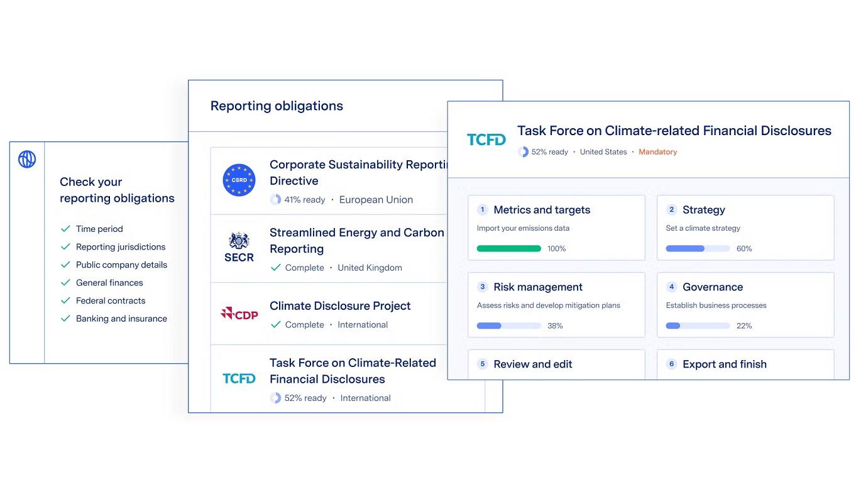Open Task Force on Climate-Related Financial Disclosures list entry
Screen dimensions: 856x504
click(347, 378)
